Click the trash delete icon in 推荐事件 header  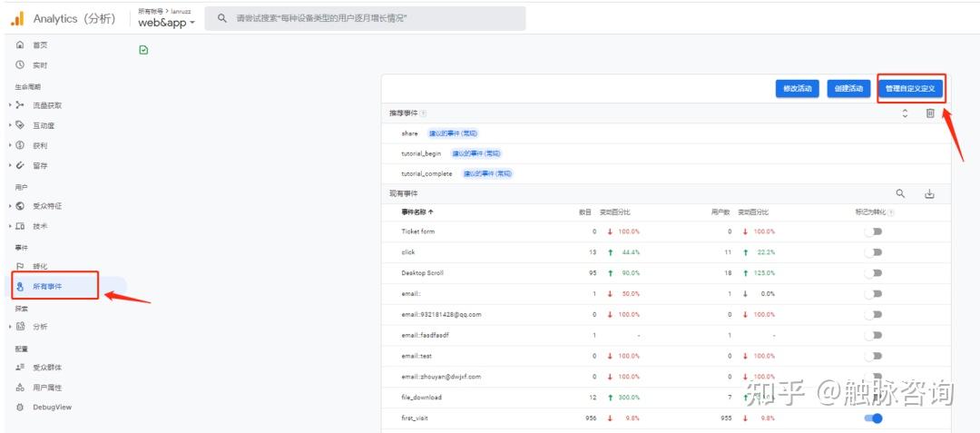point(930,113)
